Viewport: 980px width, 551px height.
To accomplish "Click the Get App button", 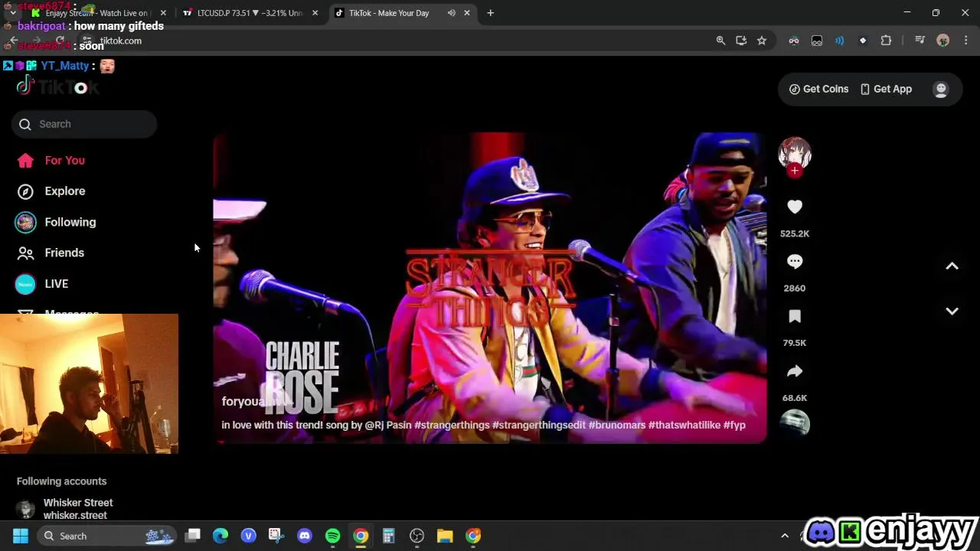I will [886, 89].
